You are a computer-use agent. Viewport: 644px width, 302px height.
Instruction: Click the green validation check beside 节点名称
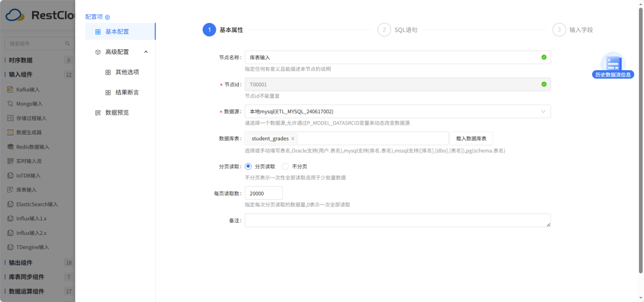[x=544, y=57]
